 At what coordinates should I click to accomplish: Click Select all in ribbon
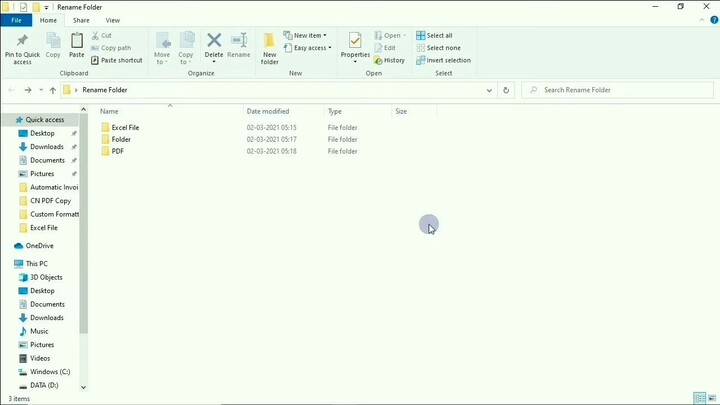click(435, 35)
